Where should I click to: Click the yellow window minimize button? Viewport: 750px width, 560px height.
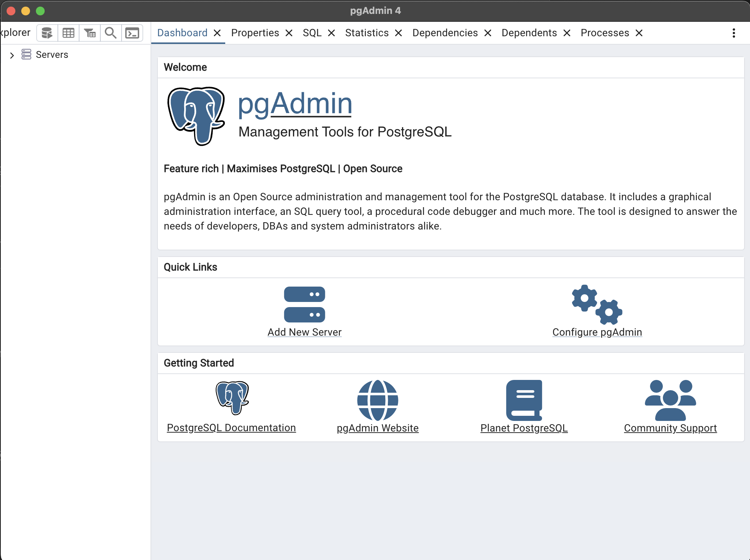click(x=26, y=11)
